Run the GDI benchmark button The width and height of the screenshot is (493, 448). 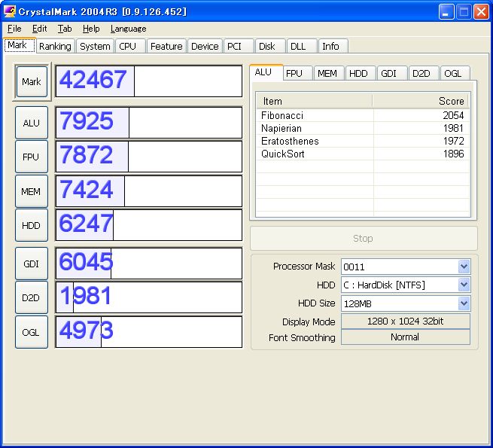pyautogui.click(x=32, y=264)
